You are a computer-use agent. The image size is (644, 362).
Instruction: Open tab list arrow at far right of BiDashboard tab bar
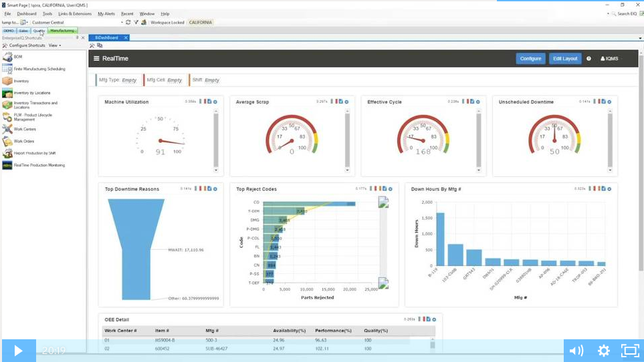tap(640, 38)
